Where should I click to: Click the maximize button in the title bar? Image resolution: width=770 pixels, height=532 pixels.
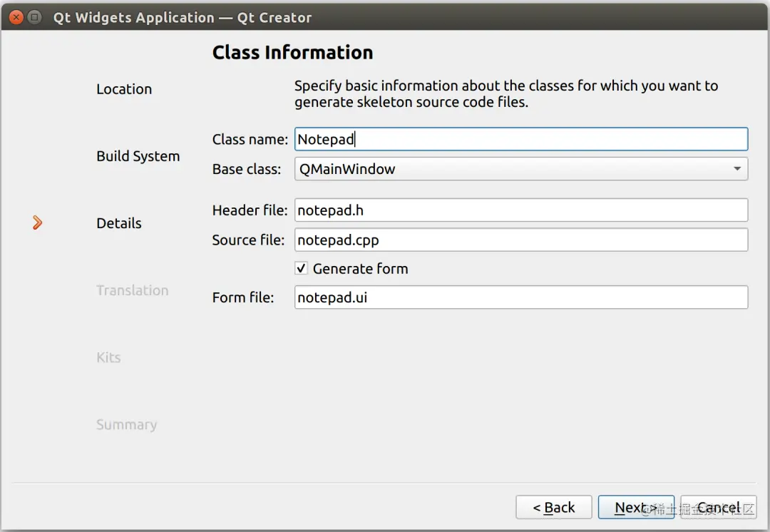tap(34, 17)
